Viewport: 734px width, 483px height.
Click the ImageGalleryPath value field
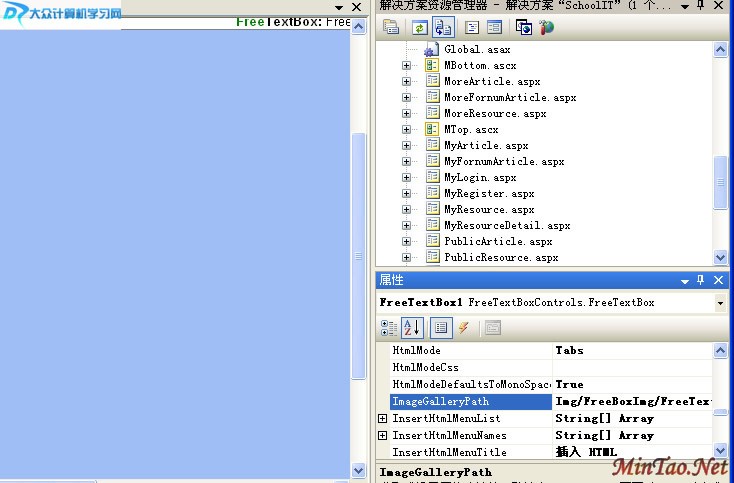[632, 402]
